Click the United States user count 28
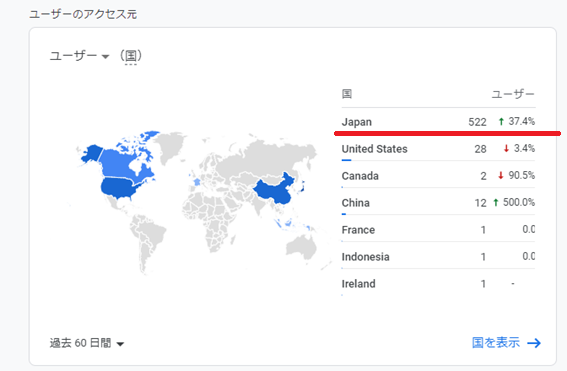567x371 pixels. [480, 149]
